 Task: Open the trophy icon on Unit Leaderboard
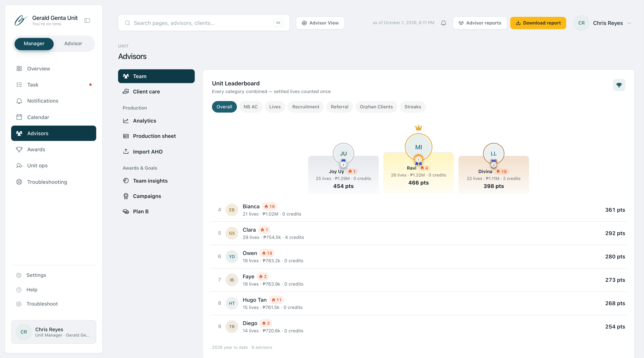pyautogui.click(x=619, y=85)
